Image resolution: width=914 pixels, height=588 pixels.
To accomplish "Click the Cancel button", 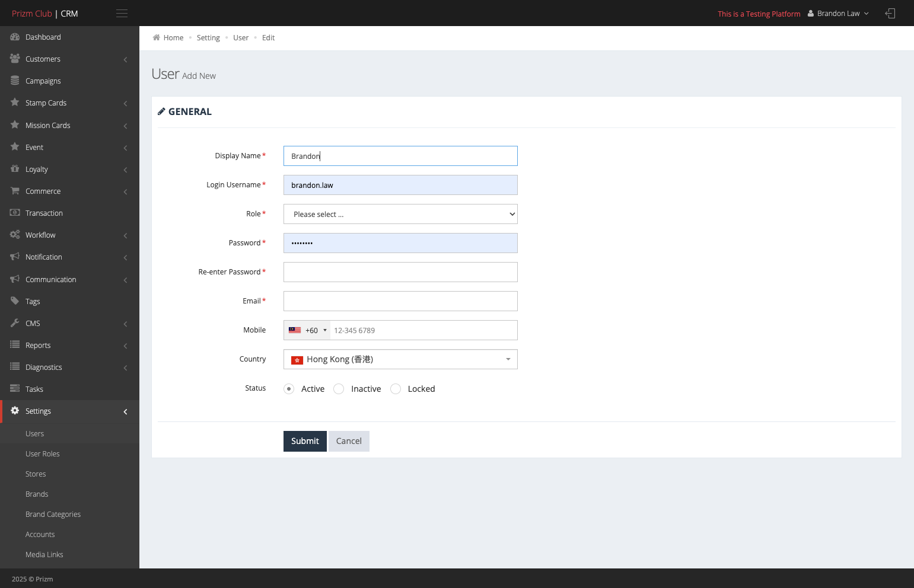I will (349, 441).
